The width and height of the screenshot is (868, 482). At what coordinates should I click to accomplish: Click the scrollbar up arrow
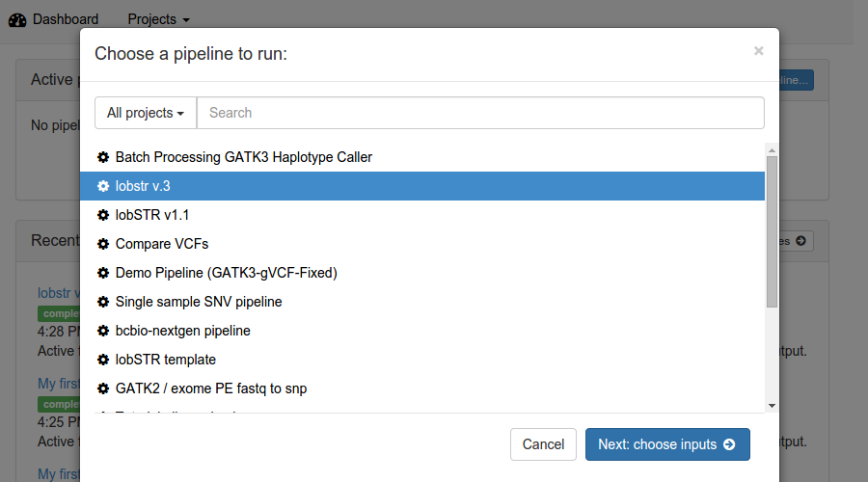tap(772, 150)
